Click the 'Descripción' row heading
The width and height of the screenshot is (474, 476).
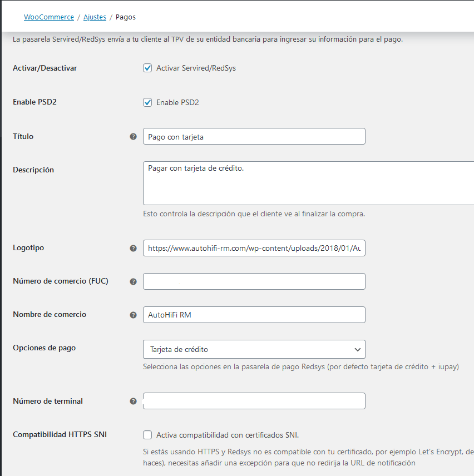(33, 170)
